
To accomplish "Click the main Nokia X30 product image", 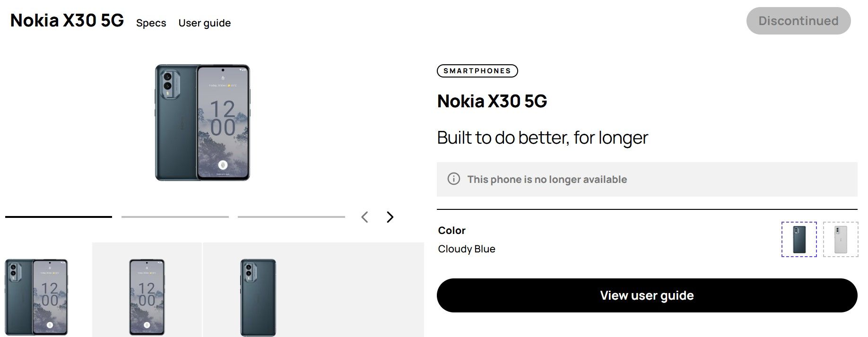I will 202,122.
